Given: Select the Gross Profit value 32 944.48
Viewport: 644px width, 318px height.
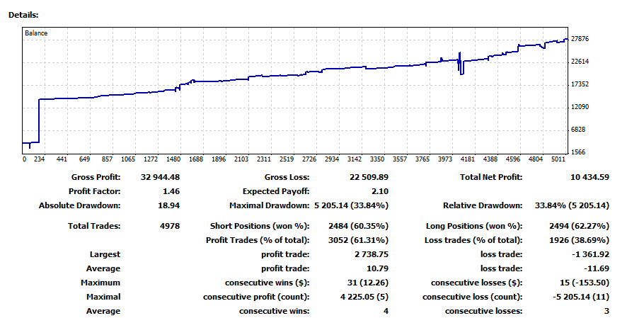Looking at the screenshot, I should click(x=160, y=177).
